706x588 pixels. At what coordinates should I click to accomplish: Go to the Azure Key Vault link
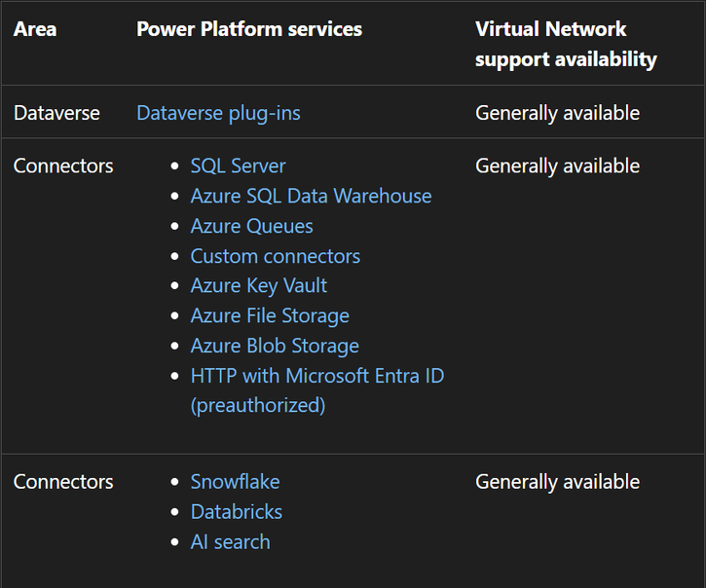pos(258,285)
